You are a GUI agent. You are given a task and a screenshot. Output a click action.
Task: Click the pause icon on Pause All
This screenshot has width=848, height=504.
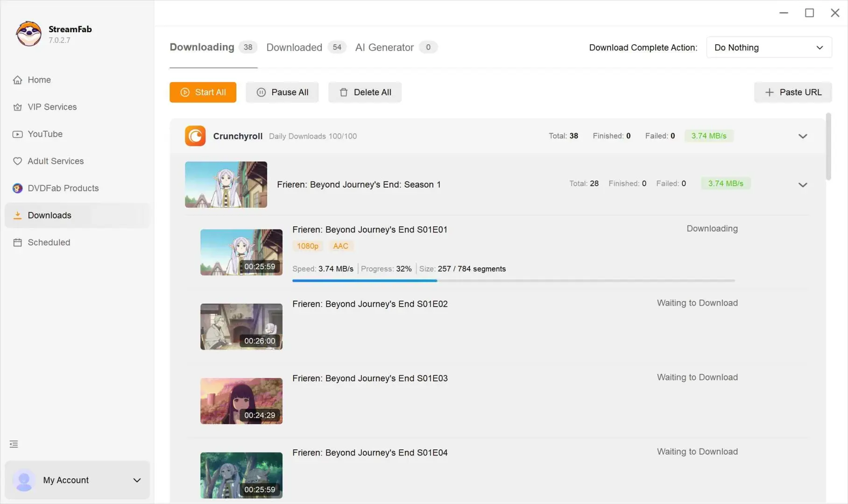261,92
